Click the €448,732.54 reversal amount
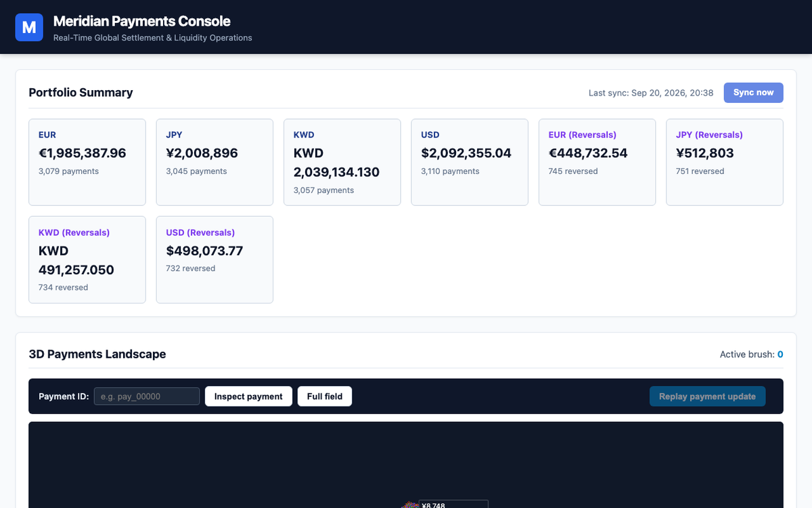Screen dimensions: 812x508 coord(588,153)
